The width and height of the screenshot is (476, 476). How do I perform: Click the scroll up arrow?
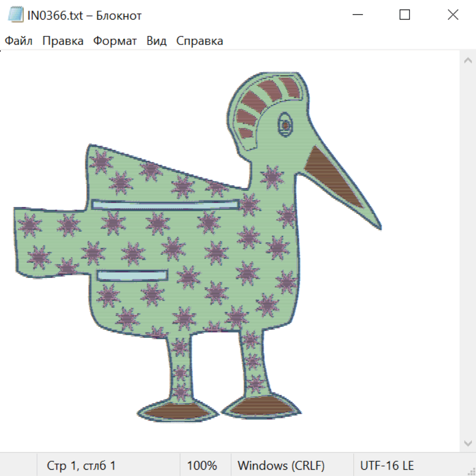coord(468,61)
